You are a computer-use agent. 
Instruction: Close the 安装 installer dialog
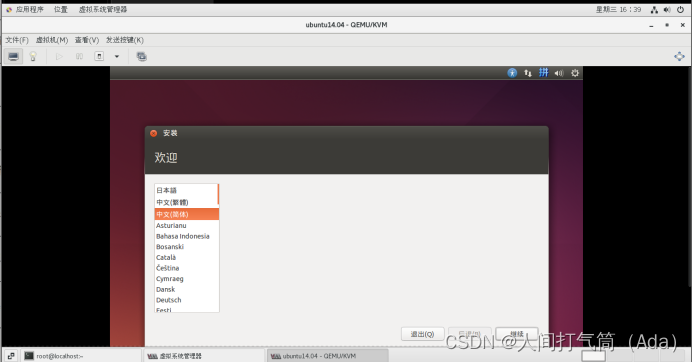[x=153, y=133]
